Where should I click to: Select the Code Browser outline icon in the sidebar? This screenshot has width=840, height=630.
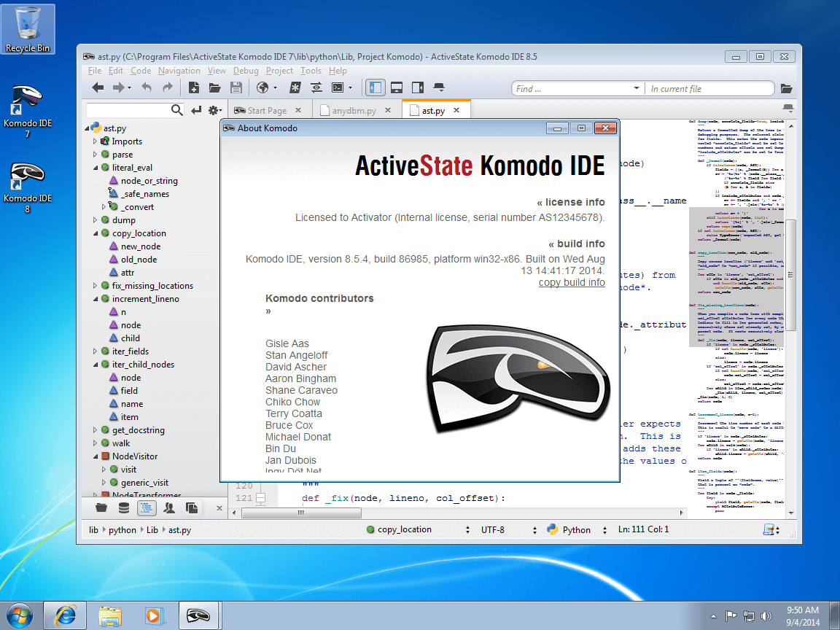(x=147, y=507)
